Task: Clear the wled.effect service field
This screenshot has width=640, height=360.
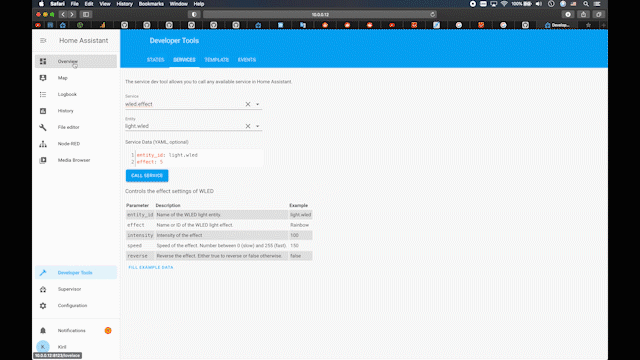Action: tap(248, 104)
